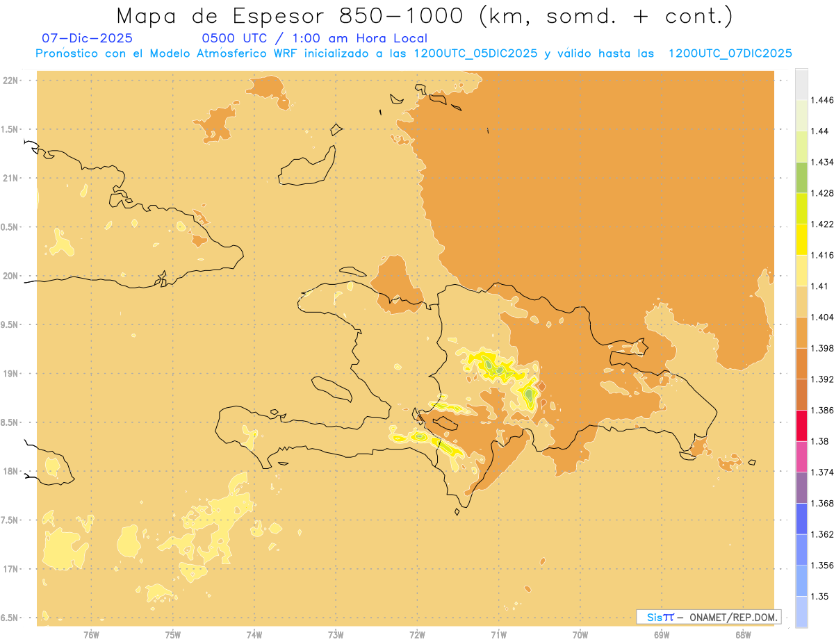
Task: Select the yellow-green swatch between 1.422 and 1.428
Action: click(801, 208)
